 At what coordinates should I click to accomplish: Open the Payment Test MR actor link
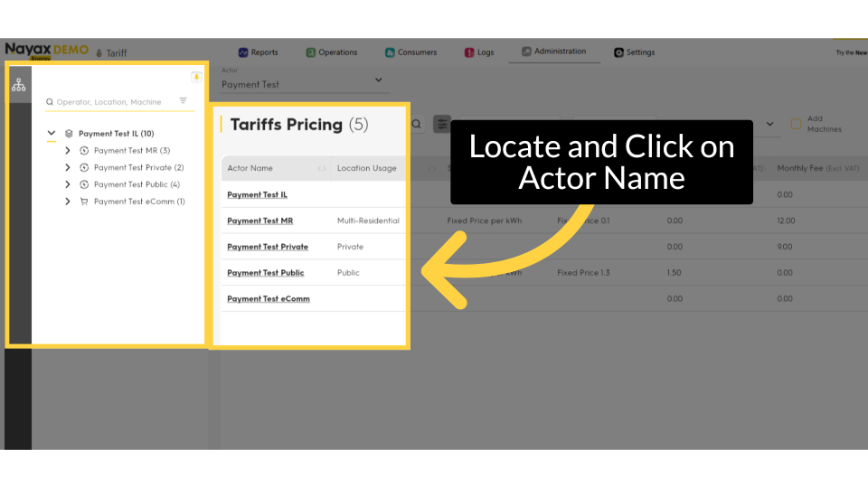pos(259,221)
